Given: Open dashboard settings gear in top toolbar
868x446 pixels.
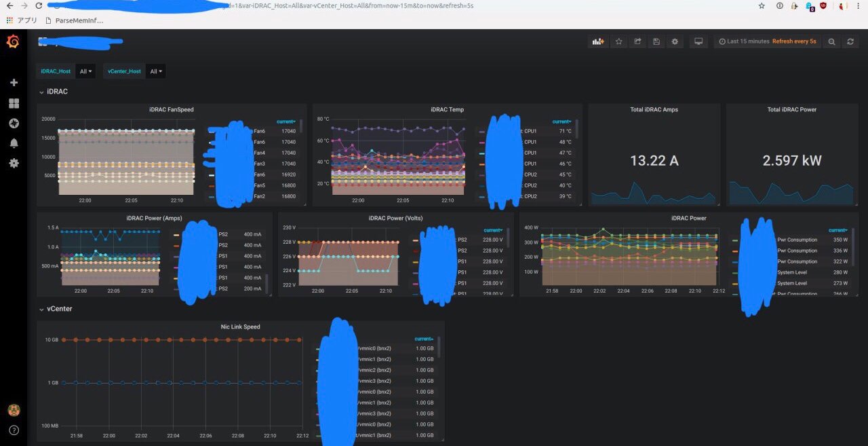Looking at the screenshot, I should click(675, 41).
